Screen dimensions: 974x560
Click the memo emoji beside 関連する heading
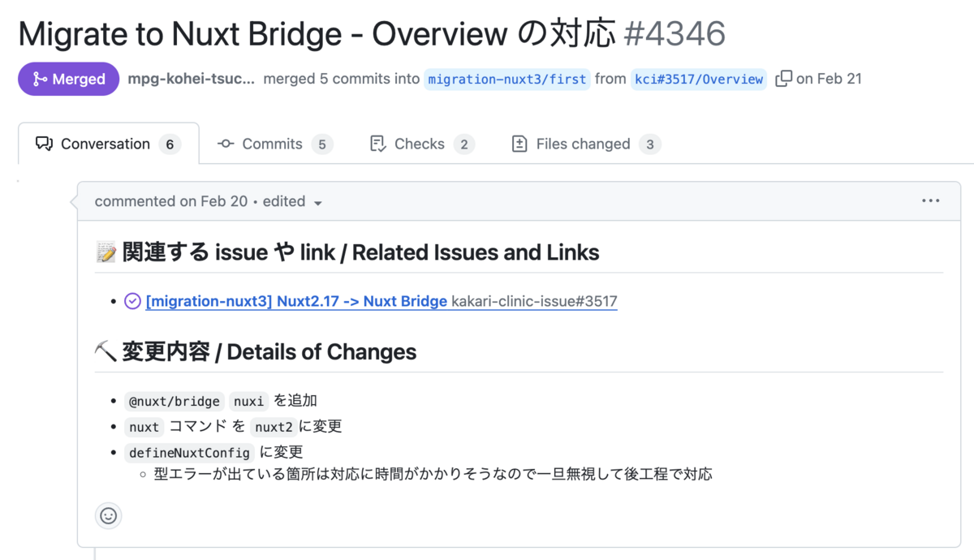point(106,253)
